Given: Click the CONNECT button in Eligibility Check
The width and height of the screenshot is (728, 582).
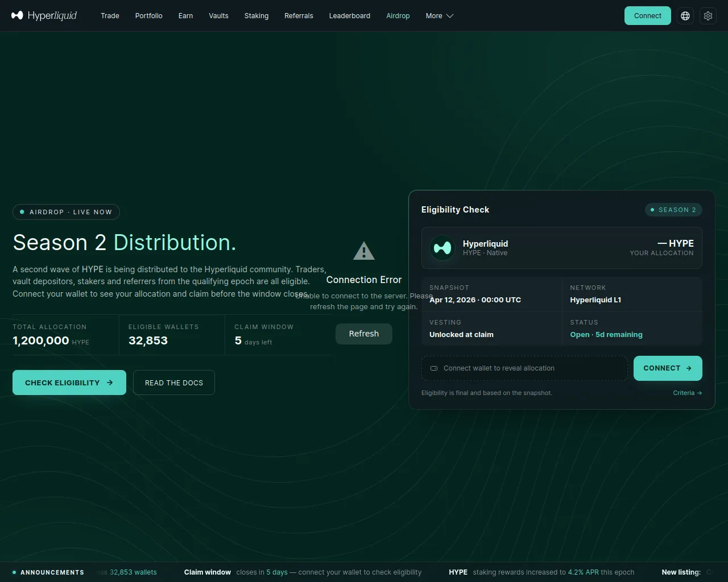Looking at the screenshot, I should click(668, 368).
